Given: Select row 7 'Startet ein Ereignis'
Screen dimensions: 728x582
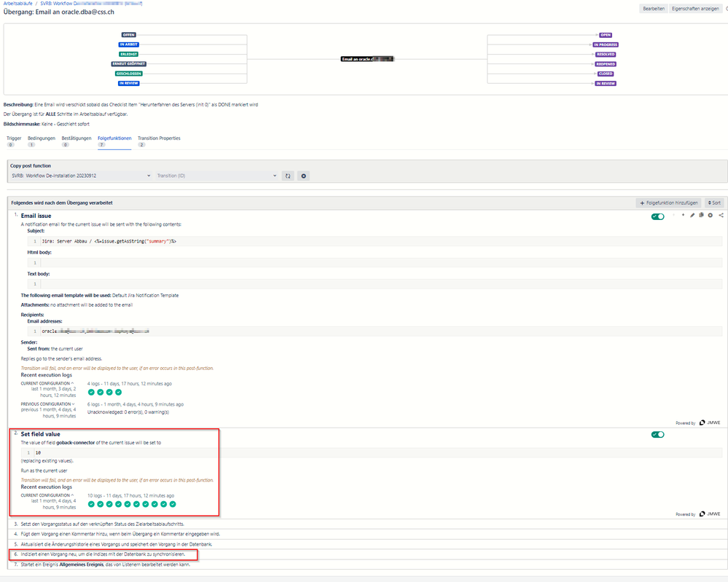Looking at the screenshot, I should click(367, 565).
